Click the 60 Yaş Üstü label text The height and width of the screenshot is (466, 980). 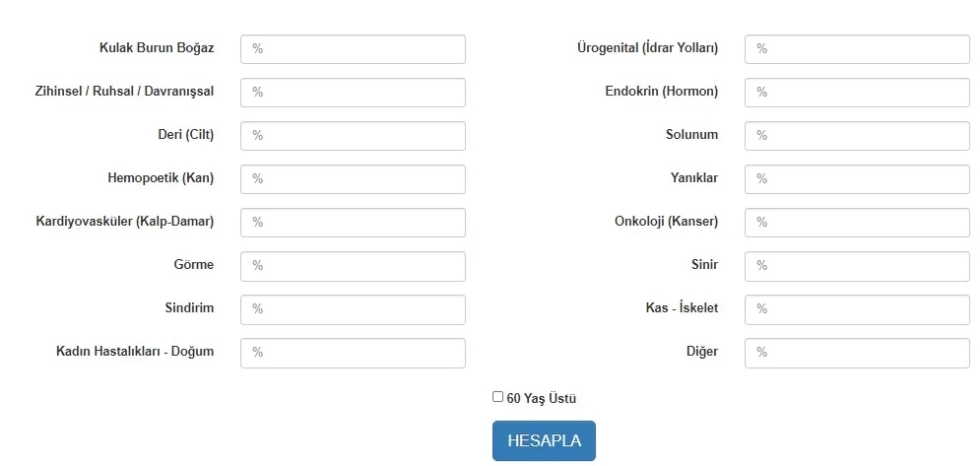point(542,399)
